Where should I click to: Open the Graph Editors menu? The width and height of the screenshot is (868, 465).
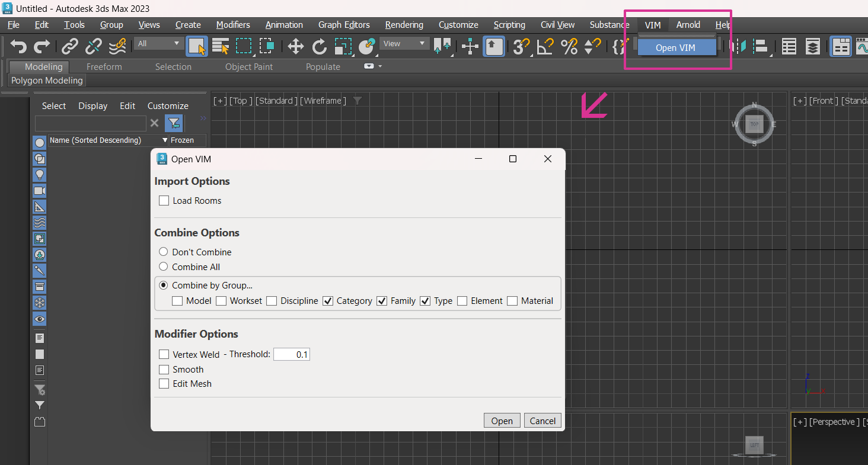click(x=344, y=25)
